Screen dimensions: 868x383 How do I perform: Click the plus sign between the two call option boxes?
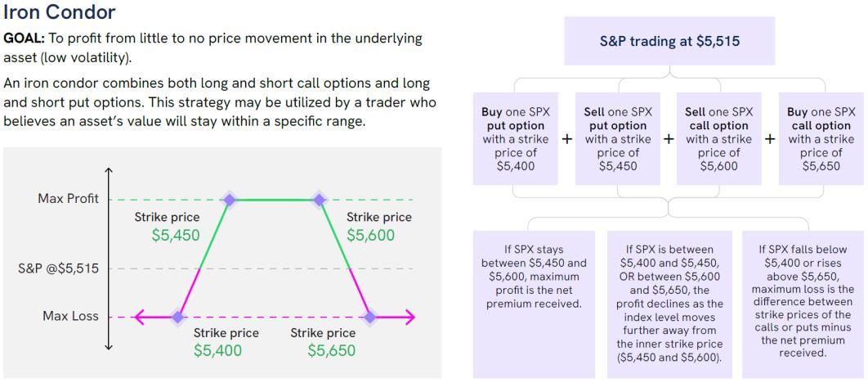coord(769,139)
